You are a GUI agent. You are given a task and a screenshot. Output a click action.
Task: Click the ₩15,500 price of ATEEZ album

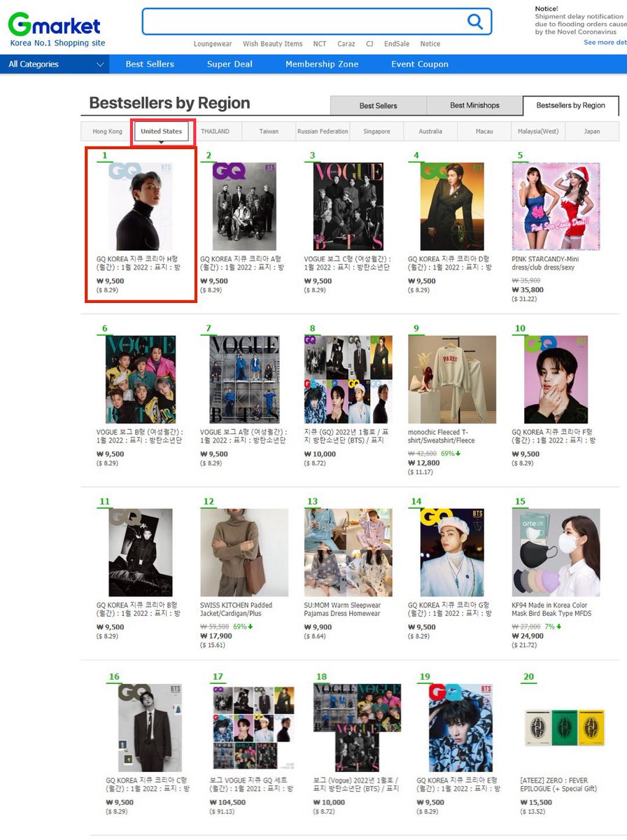536,802
